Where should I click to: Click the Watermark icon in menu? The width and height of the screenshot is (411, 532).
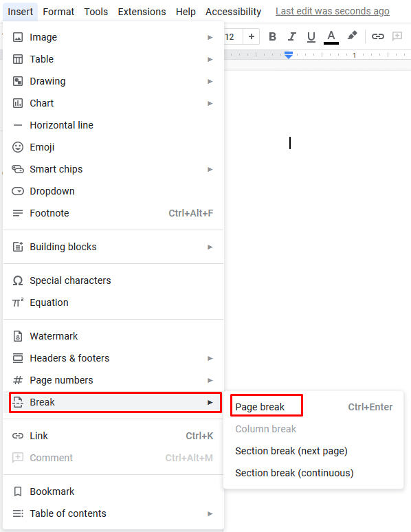[18, 336]
